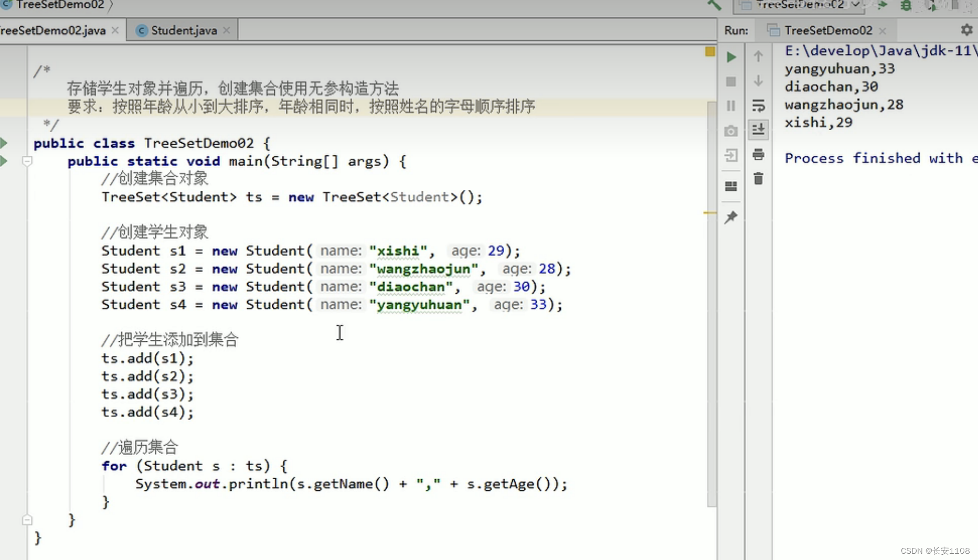Click the age value 29
This screenshot has width=978, height=560.
point(496,251)
